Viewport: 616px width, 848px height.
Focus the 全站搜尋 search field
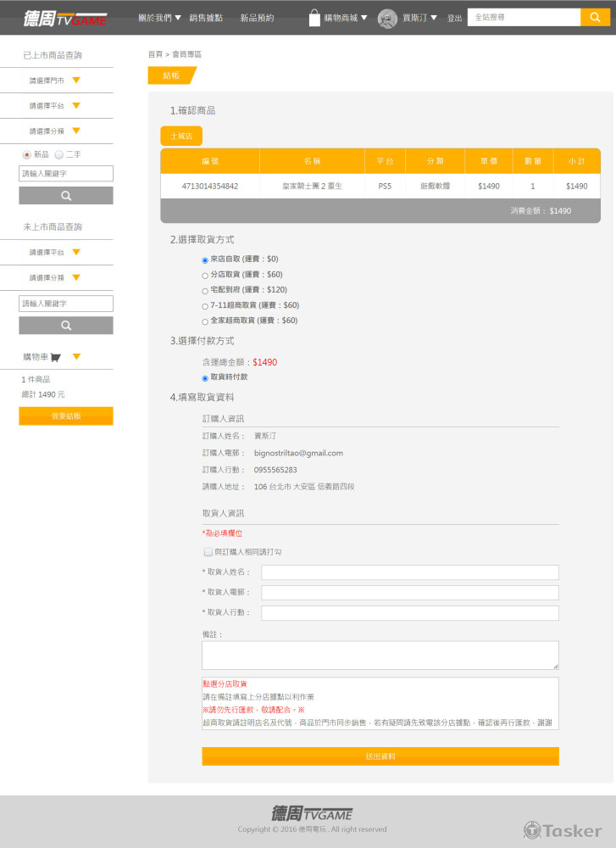click(524, 17)
